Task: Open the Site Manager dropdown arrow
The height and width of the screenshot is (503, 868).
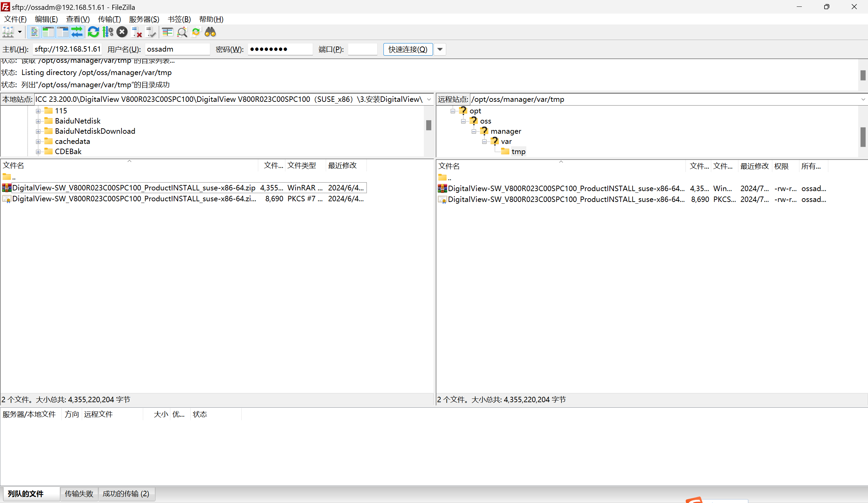Action: tap(20, 32)
